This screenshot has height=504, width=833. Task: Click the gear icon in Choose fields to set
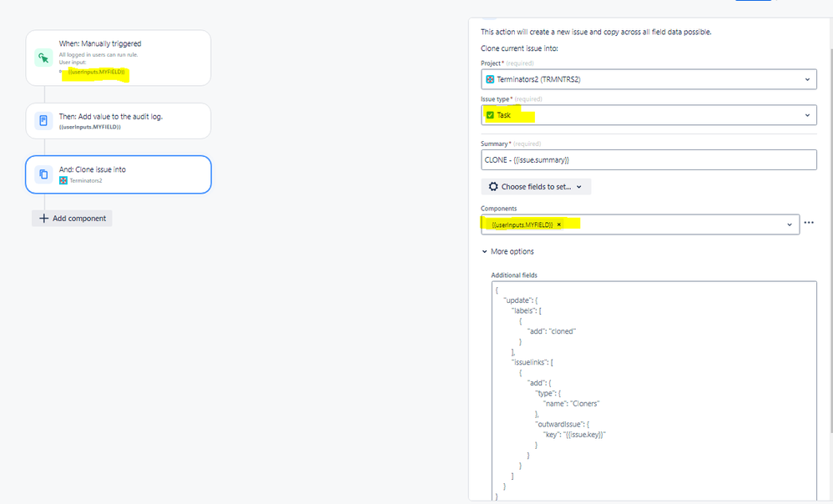tap(493, 186)
